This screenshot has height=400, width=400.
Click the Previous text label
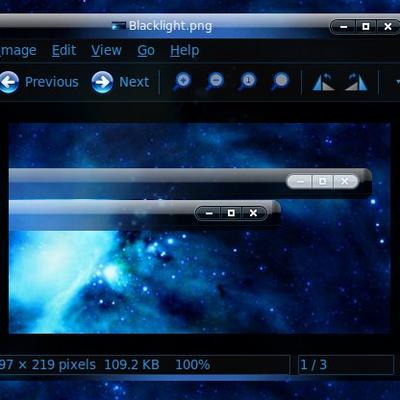point(52,82)
